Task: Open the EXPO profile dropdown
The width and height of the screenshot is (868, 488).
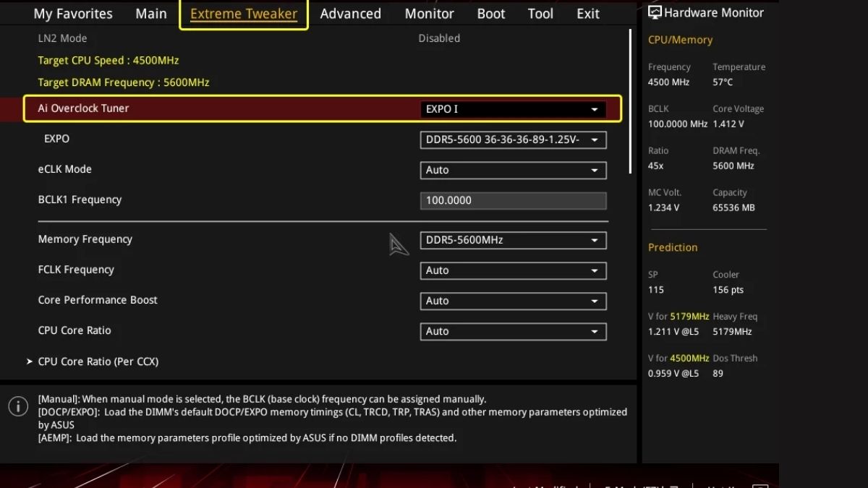Action: [x=513, y=140]
